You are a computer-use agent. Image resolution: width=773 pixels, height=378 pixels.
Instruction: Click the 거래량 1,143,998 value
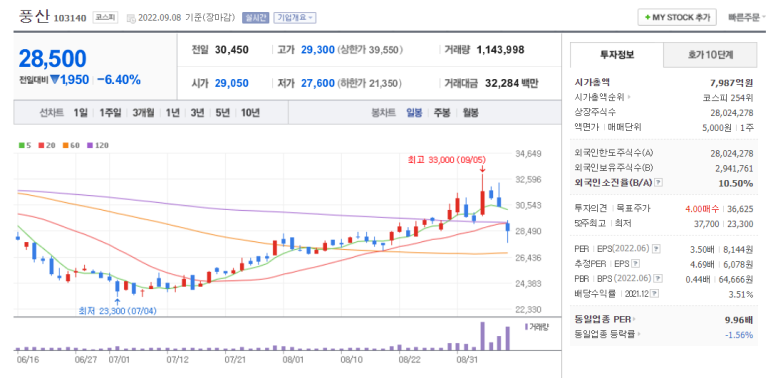pyautogui.click(x=500, y=50)
